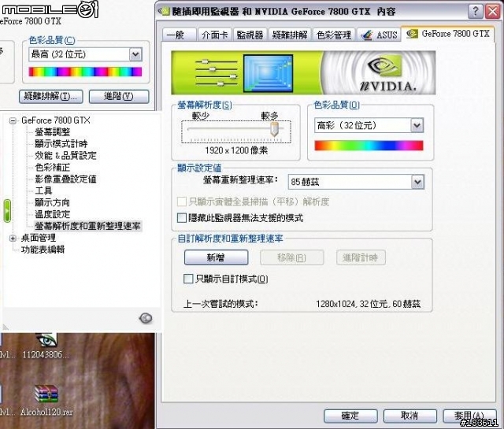The width and height of the screenshot is (504, 429).
Task: Click the color spectrum bar under 高彩 dropdown
Action: (369, 146)
